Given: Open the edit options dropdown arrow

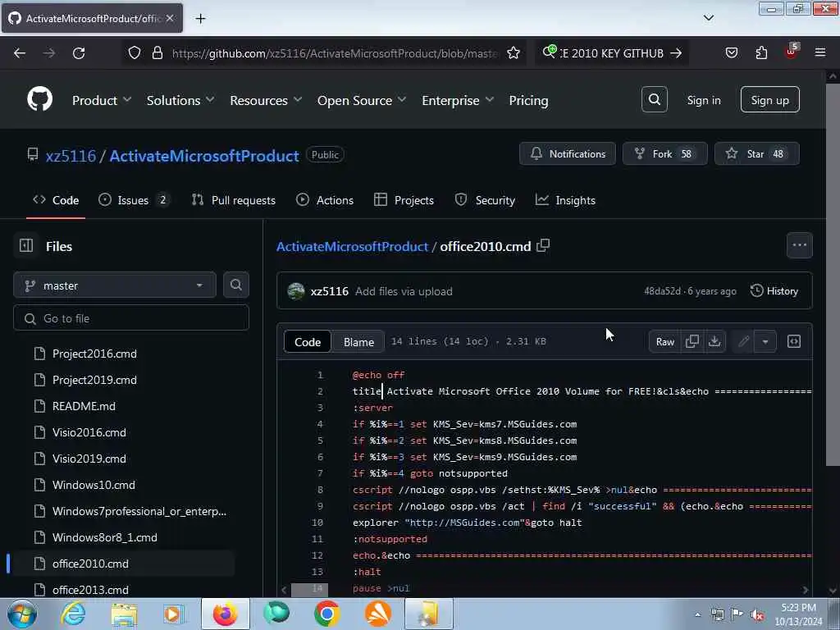Looking at the screenshot, I should pos(765,341).
